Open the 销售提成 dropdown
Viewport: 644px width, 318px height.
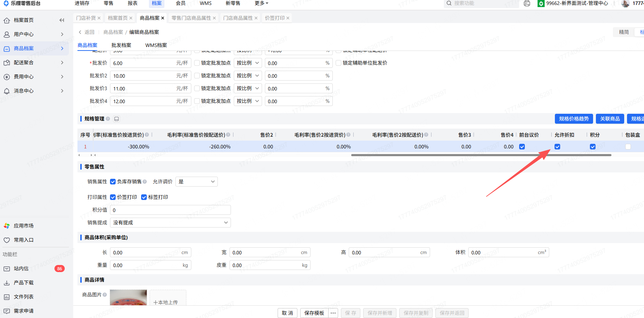(x=170, y=223)
